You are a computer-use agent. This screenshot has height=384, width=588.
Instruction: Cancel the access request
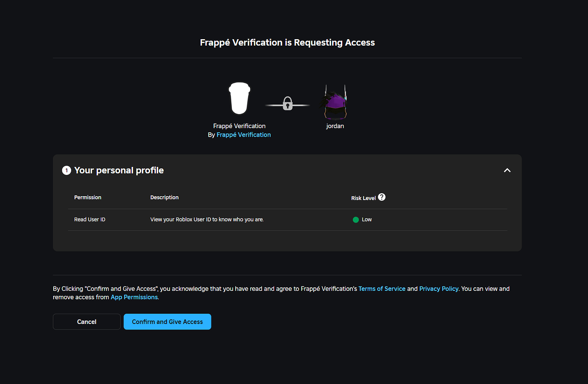86,321
